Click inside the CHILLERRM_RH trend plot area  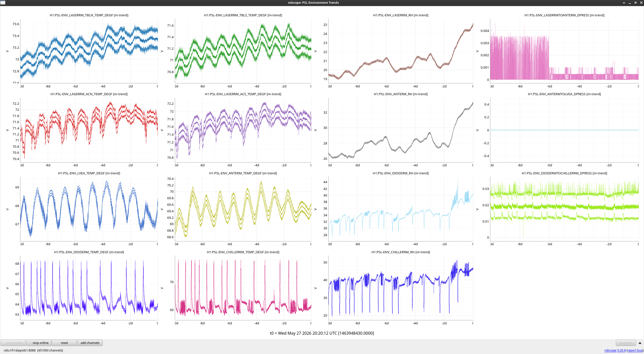[401, 288]
